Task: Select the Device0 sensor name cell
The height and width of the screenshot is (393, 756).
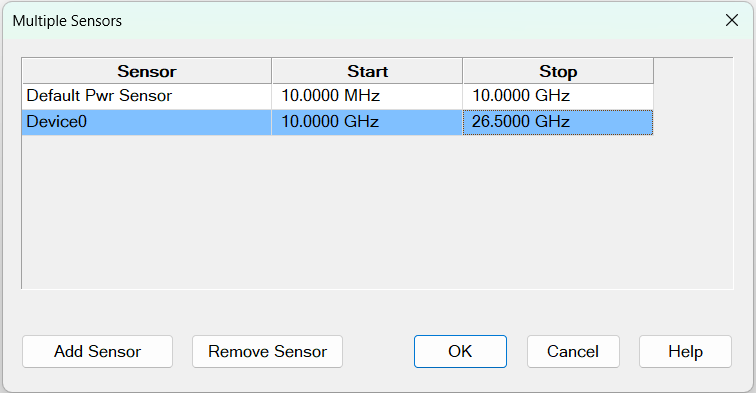Action: tap(147, 122)
